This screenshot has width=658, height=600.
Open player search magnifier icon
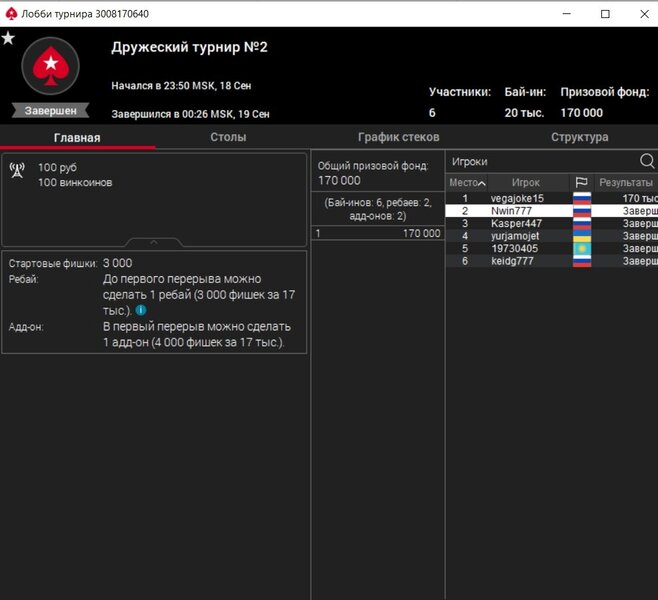coord(647,161)
